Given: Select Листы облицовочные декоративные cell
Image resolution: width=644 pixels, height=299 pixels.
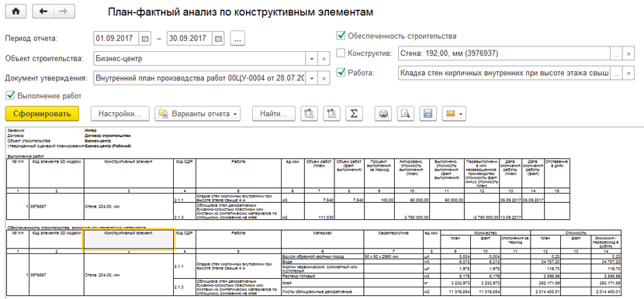Looking at the screenshot, I should pos(323,291).
